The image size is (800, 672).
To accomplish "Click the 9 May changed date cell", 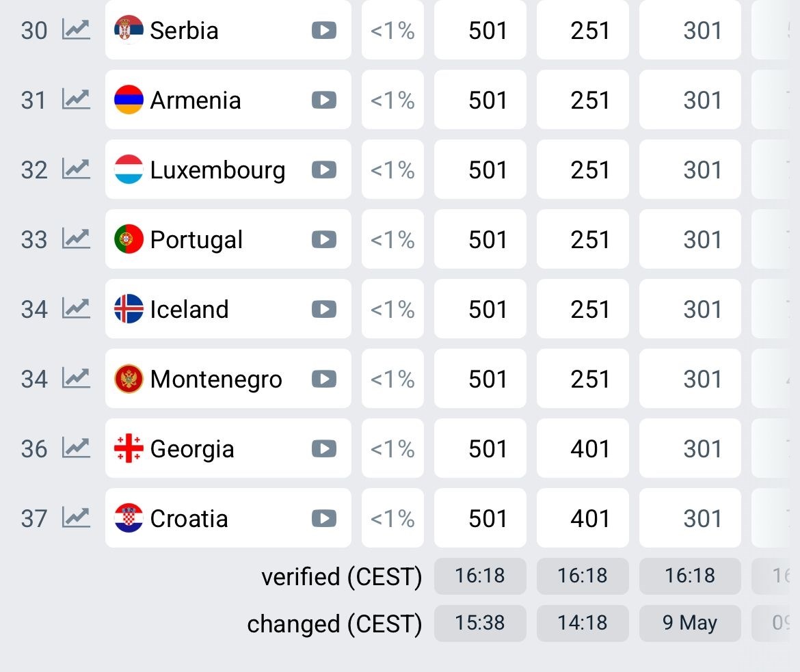I will pos(690,623).
